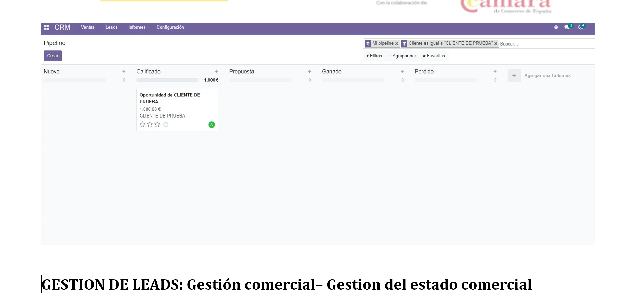Set priority to the first star
Screen dimensions: 644x299
pos(142,124)
